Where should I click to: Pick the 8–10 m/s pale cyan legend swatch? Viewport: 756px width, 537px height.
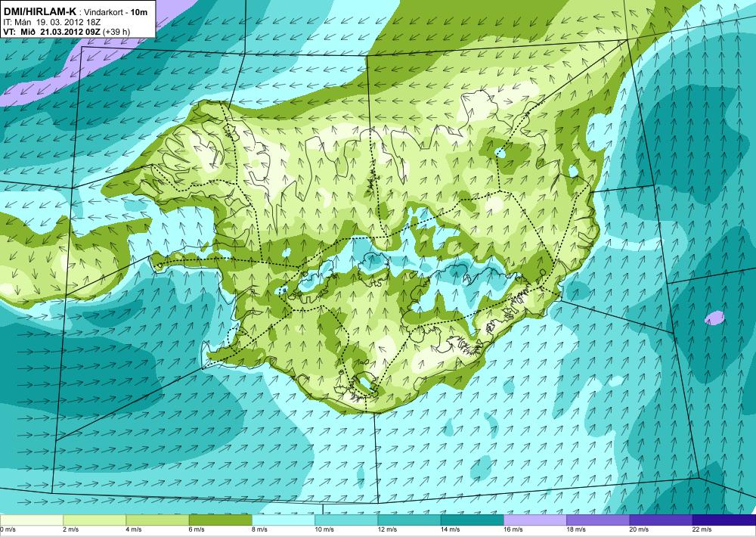[x=283, y=520]
